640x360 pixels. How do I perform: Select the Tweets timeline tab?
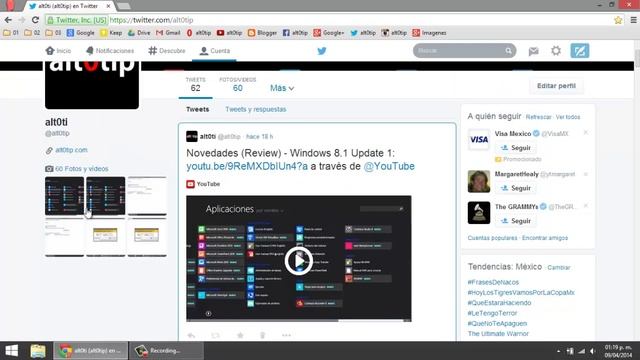pyautogui.click(x=198, y=109)
